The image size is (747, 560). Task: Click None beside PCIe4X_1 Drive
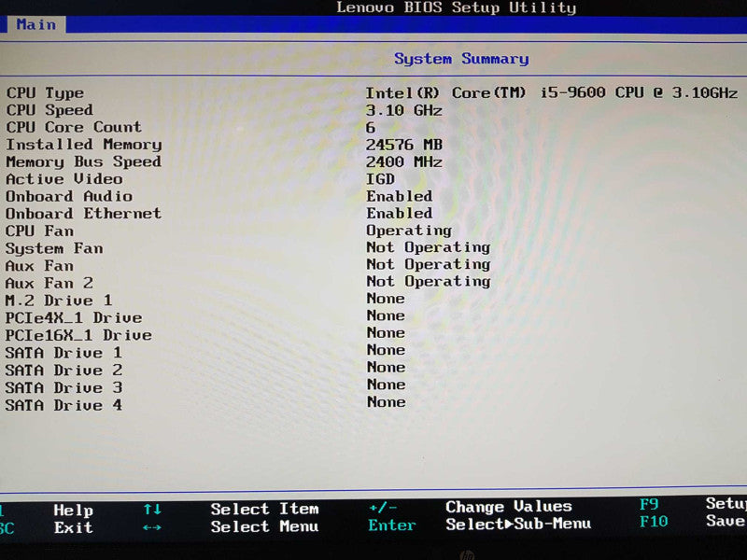click(386, 315)
